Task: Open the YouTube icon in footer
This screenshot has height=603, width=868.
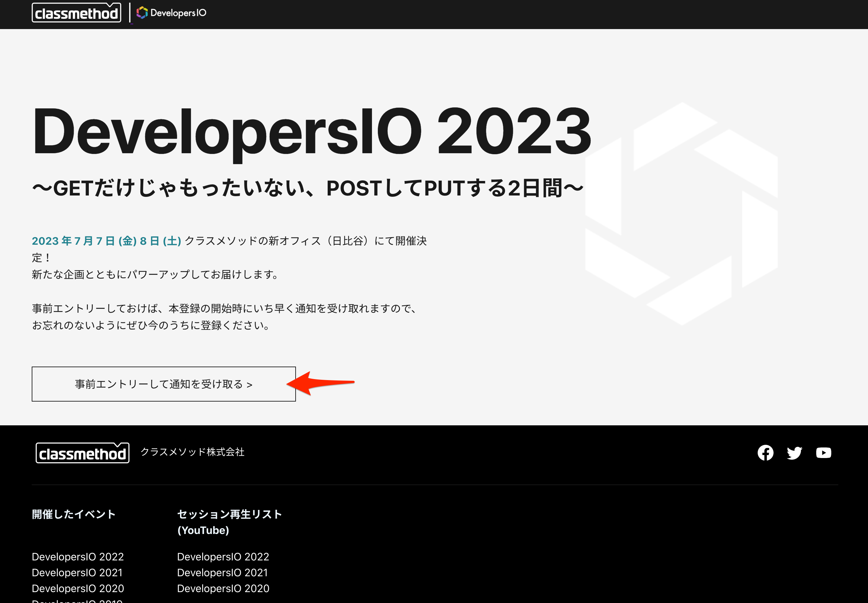Action: pyautogui.click(x=823, y=453)
